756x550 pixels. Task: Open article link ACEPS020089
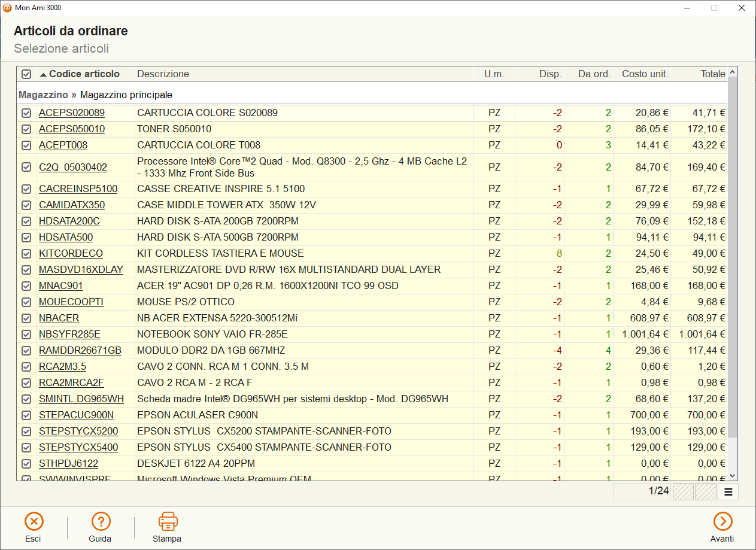pos(72,113)
